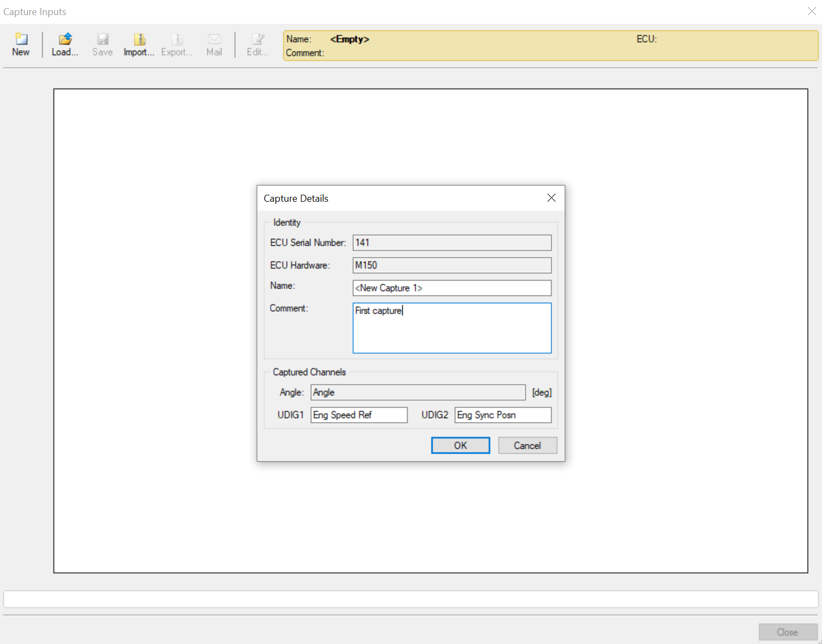Viewport: 822px width, 644px height.
Task: Click the Export toolbar icon
Action: (176, 40)
